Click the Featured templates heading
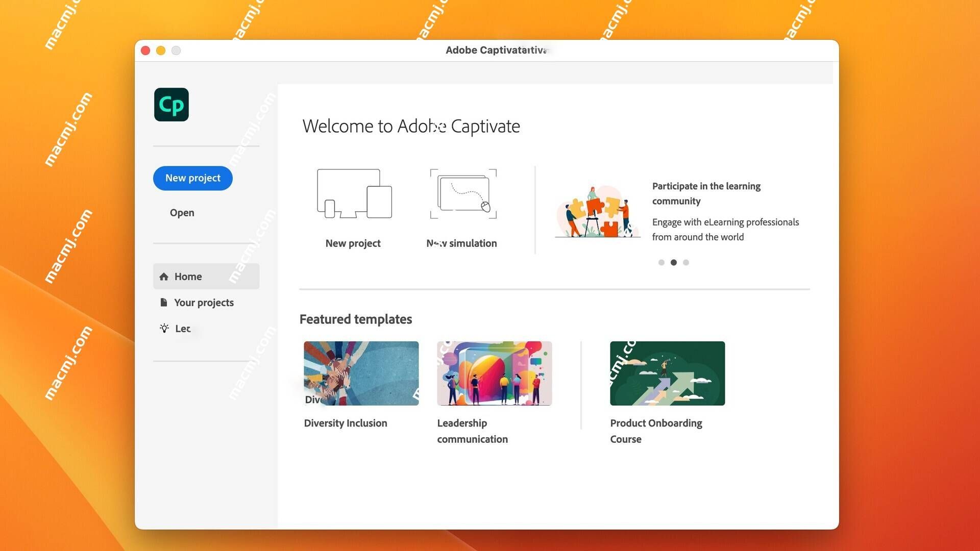The image size is (980, 551). (356, 319)
